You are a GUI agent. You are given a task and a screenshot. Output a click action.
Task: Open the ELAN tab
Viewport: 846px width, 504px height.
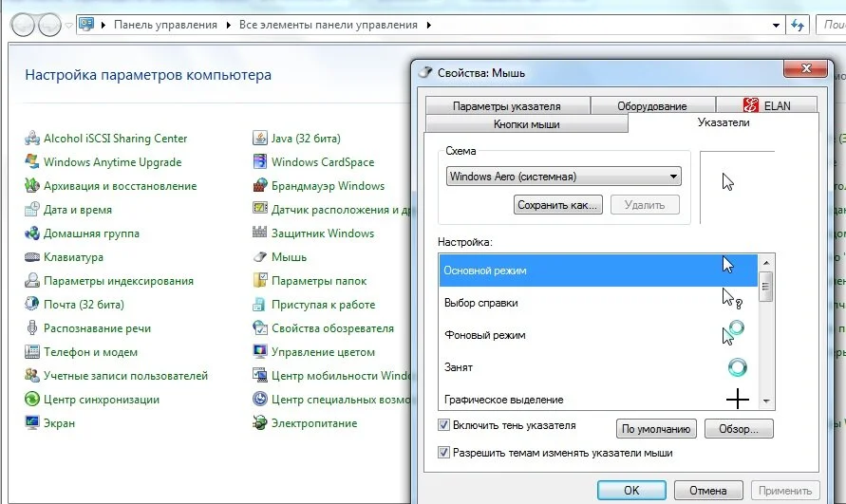pos(766,105)
